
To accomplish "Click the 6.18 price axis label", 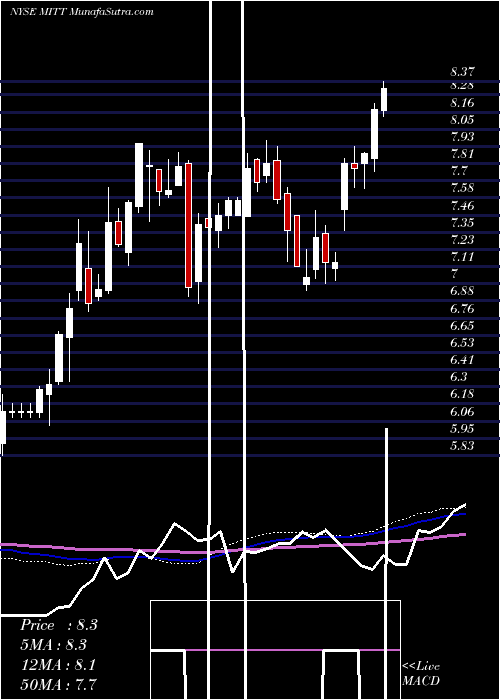I will pyautogui.click(x=462, y=394).
